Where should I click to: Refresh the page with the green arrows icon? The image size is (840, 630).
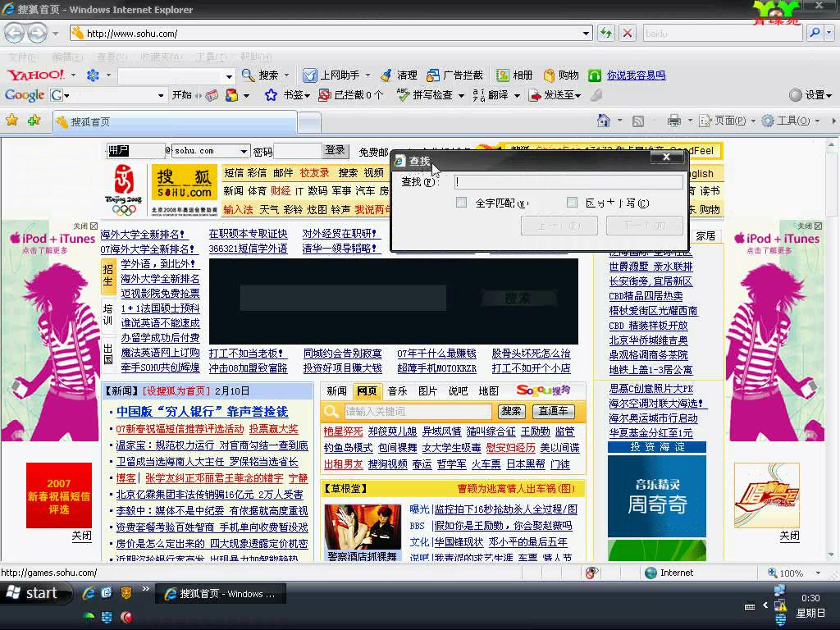point(606,33)
